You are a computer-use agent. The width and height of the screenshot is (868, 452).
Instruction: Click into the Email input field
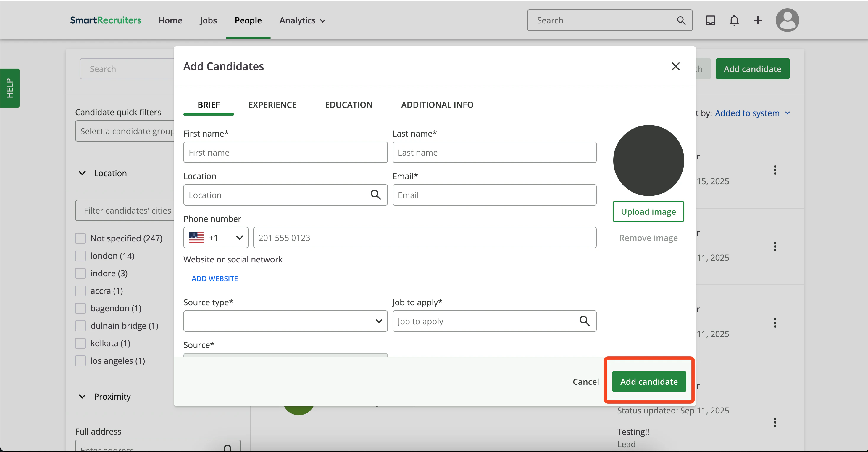coord(494,195)
